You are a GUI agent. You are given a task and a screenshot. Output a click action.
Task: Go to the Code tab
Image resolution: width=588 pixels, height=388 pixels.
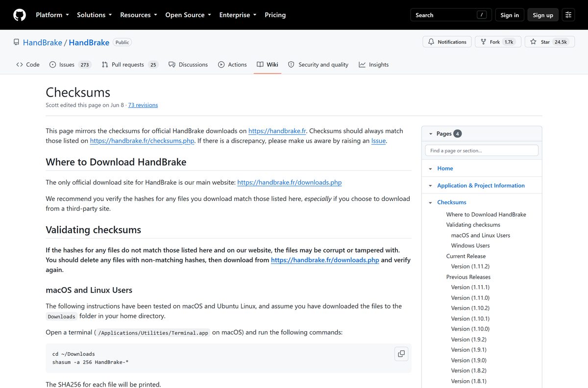[28, 65]
